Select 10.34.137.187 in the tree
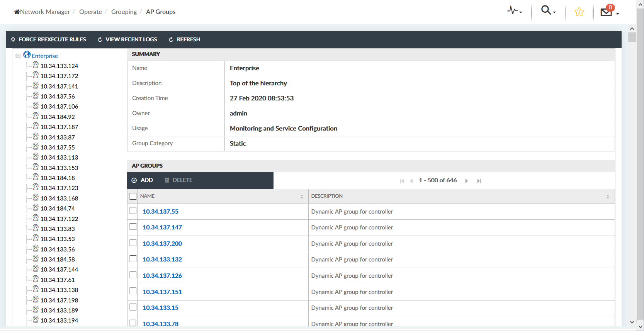 (x=59, y=127)
